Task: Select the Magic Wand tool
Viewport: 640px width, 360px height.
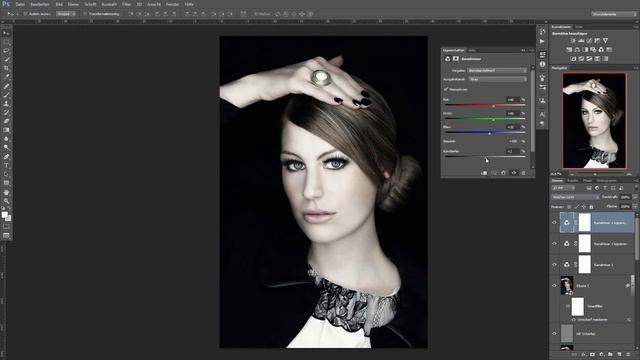Action: [x=6, y=60]
